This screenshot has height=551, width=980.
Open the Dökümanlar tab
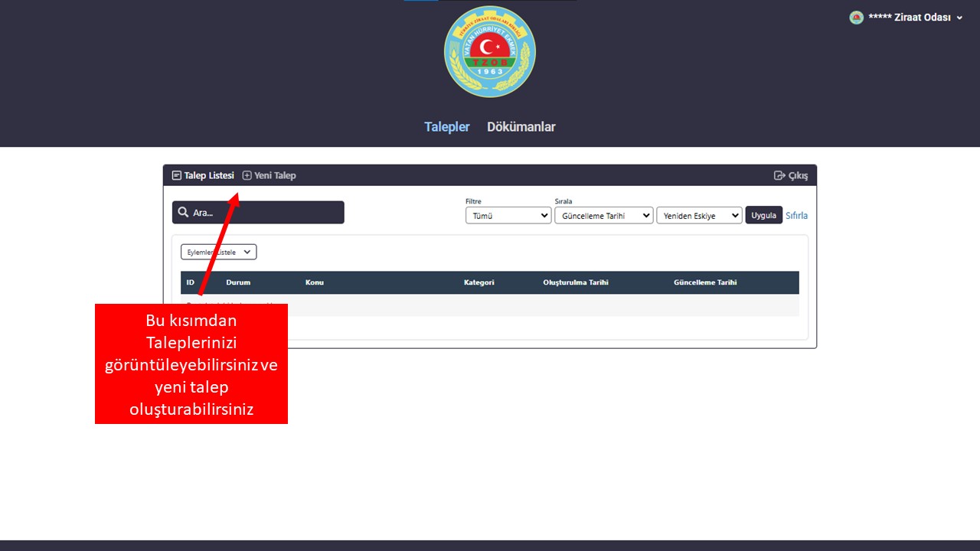pyautogui.click(x=521, y=127)
